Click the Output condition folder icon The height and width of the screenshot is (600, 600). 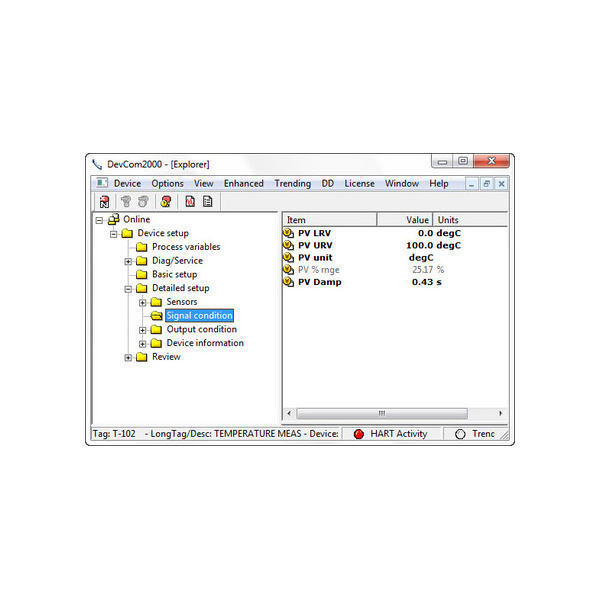point(156,329)
